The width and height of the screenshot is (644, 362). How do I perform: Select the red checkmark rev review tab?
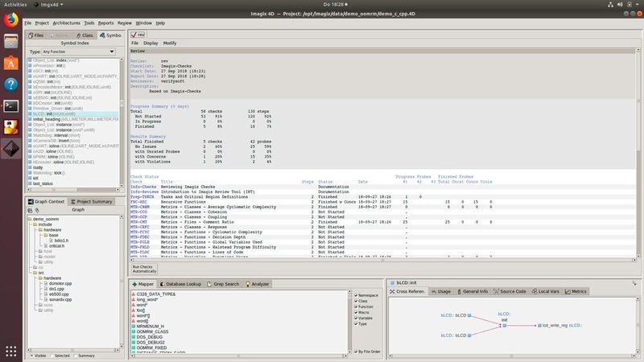tap(138, 35)
